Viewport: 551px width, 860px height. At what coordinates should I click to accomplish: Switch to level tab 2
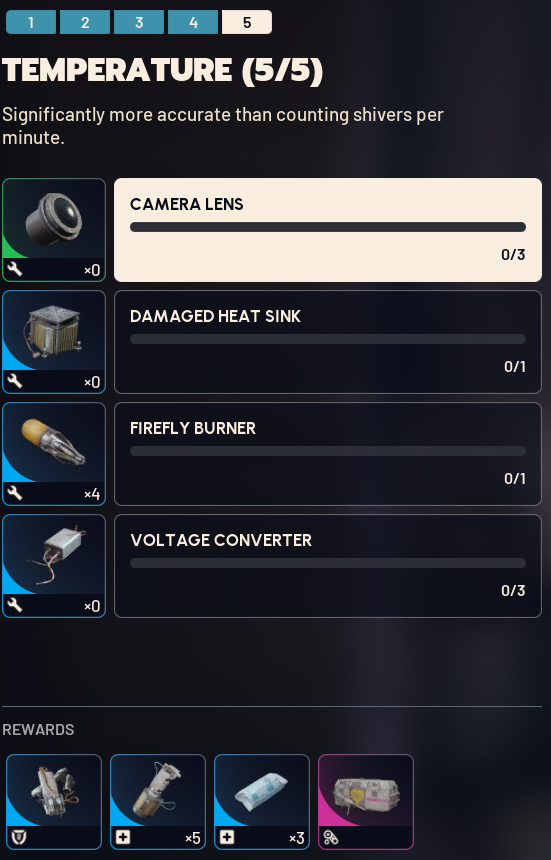(85, 22)
